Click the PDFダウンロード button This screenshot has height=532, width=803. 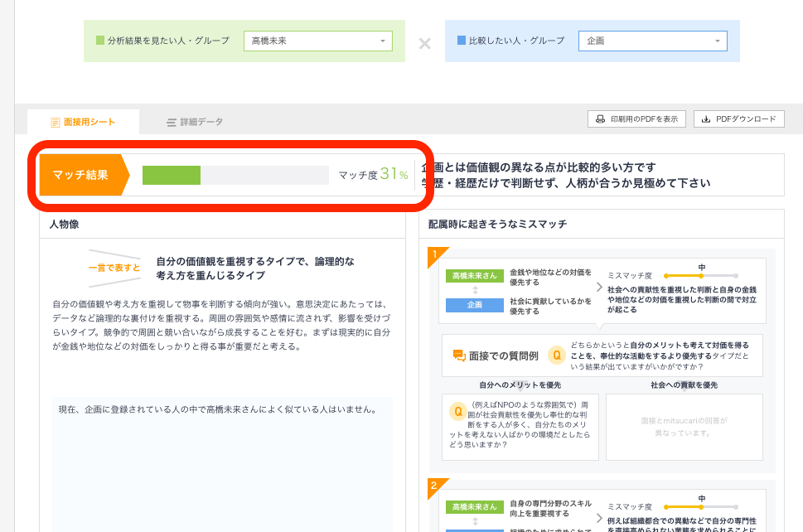[x=738, y=118]
